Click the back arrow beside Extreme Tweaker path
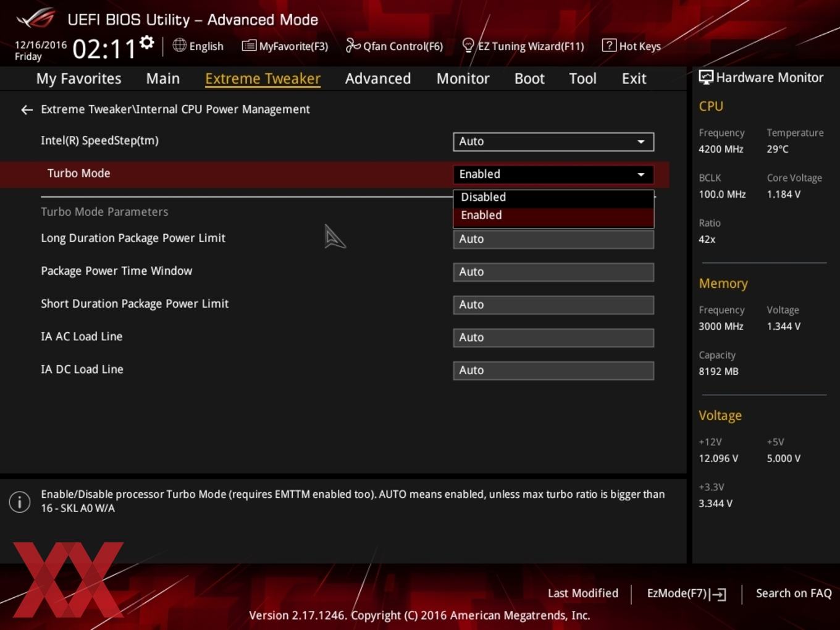This screenshot has height=630, width=840. tap(27, 110)
